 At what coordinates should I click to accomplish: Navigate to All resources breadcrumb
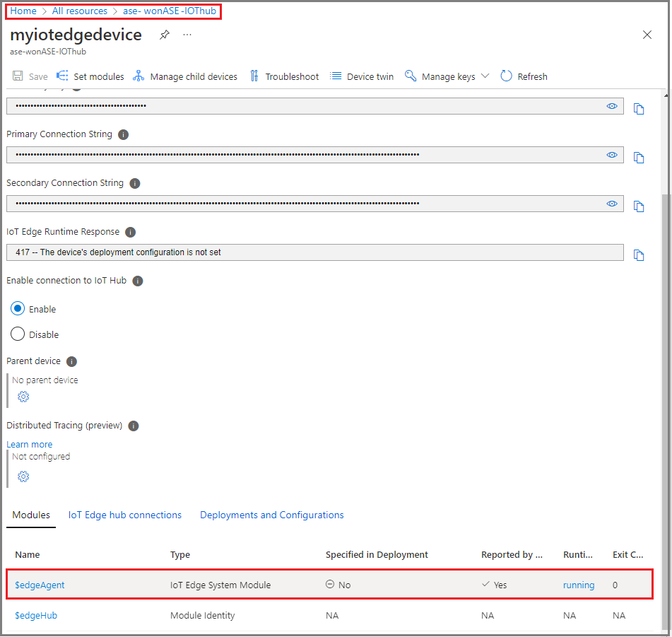click(80, 11)
